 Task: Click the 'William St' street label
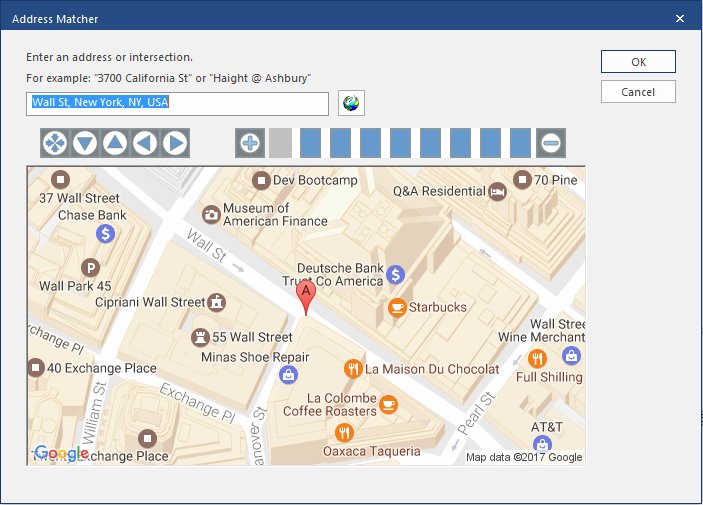tap(95, 413)
